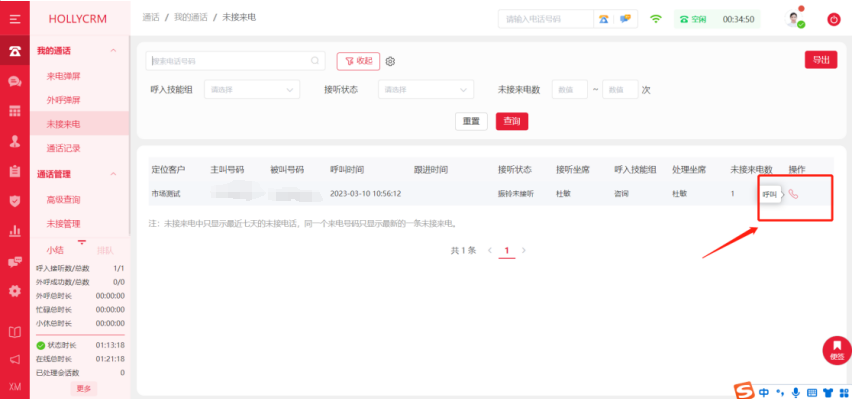The image size is (858, 399).
Task: Select 来电弹屏 in the left menu
Action: [x=63, y=76]
